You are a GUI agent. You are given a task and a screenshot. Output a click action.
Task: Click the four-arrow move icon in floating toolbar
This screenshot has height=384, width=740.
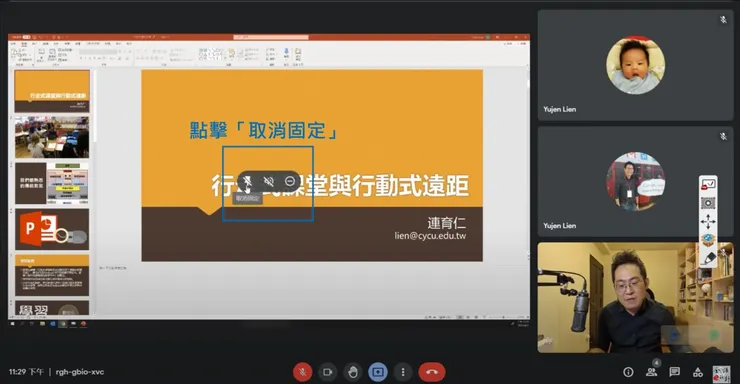(x=708, y=221)
